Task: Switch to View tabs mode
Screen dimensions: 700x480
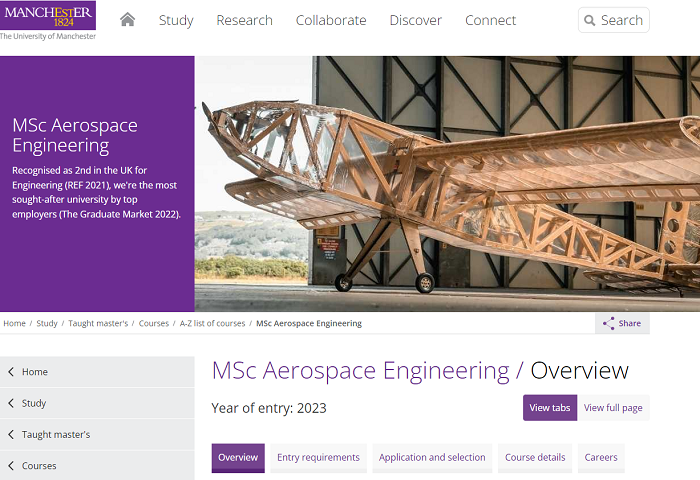Action: click(x=549, y=408)
